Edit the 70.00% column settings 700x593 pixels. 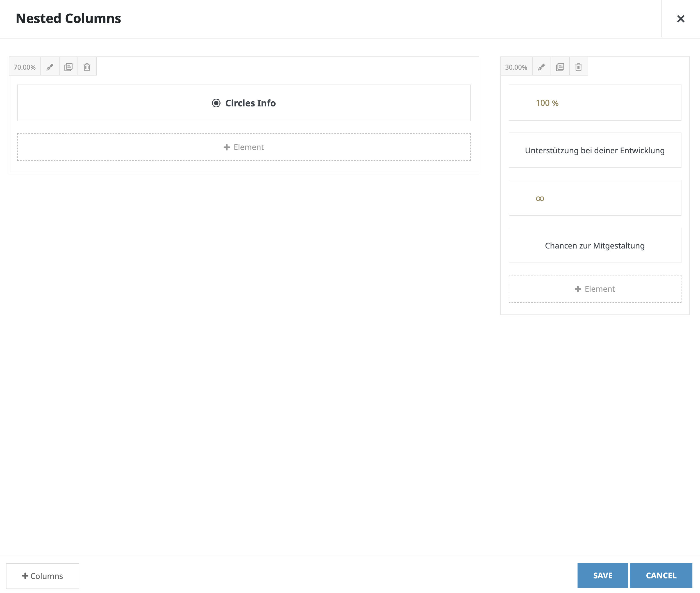[x=50, y=67]
